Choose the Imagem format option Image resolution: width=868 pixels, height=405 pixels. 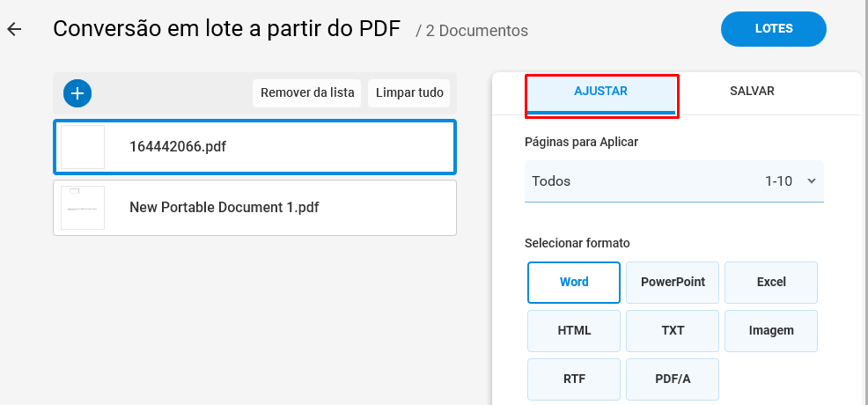point(771,331)
